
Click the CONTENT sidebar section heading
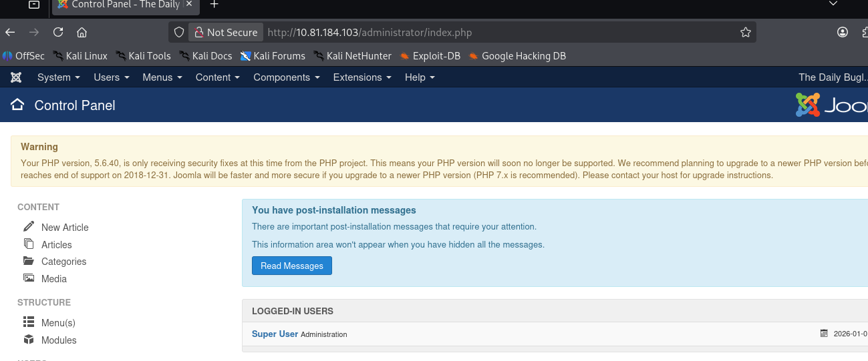pos(38,207)
